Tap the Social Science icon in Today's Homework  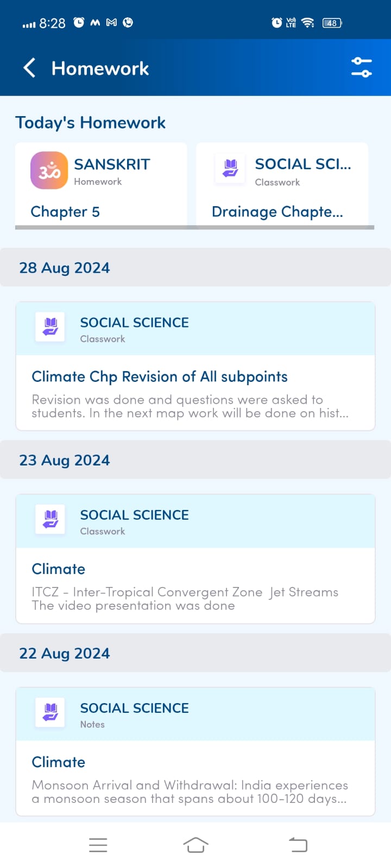pos(230,169)
